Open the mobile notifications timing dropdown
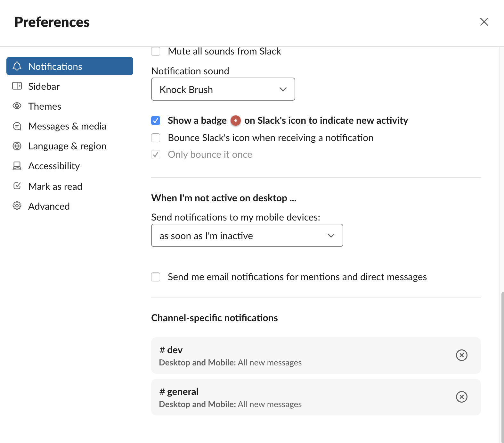The height and width of the screenshot is (443, 504). (247, 235)
